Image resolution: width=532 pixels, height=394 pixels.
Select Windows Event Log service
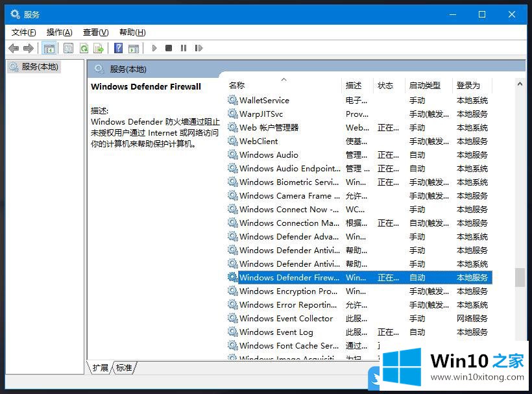point(359,332)
